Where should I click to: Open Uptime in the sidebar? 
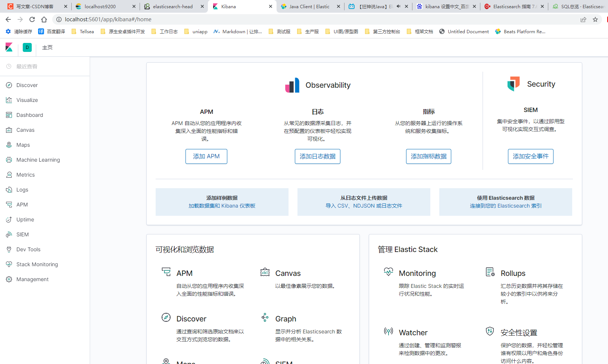tap(25, 220)
